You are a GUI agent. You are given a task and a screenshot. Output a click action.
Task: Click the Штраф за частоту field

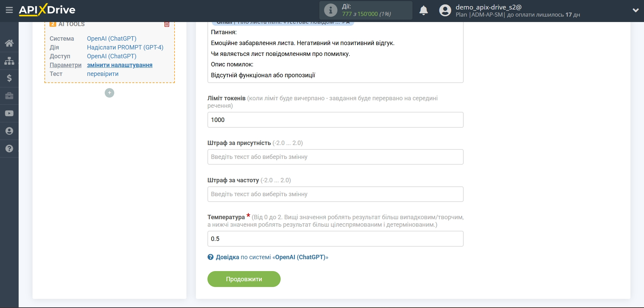[335, 194]
